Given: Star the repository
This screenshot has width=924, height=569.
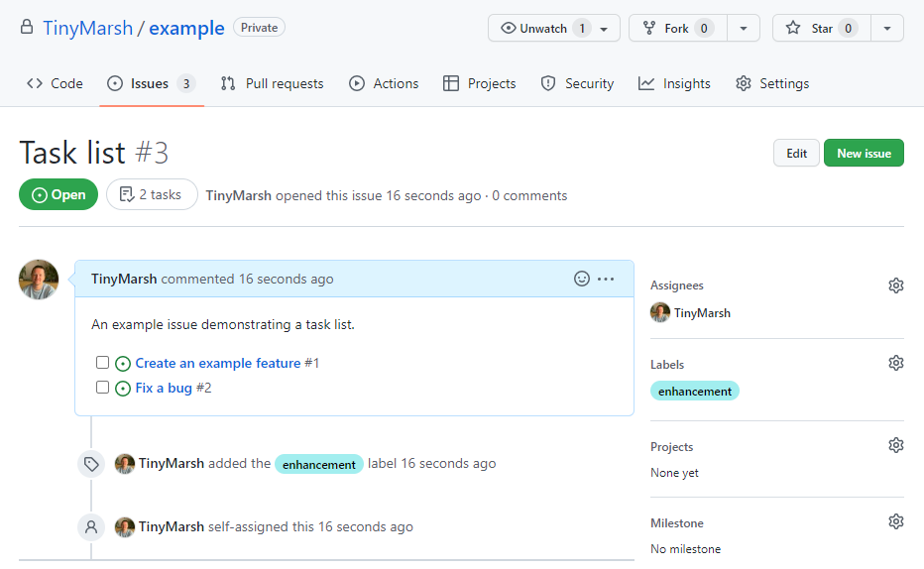Looking at the screenshot, I should (822, 29).
